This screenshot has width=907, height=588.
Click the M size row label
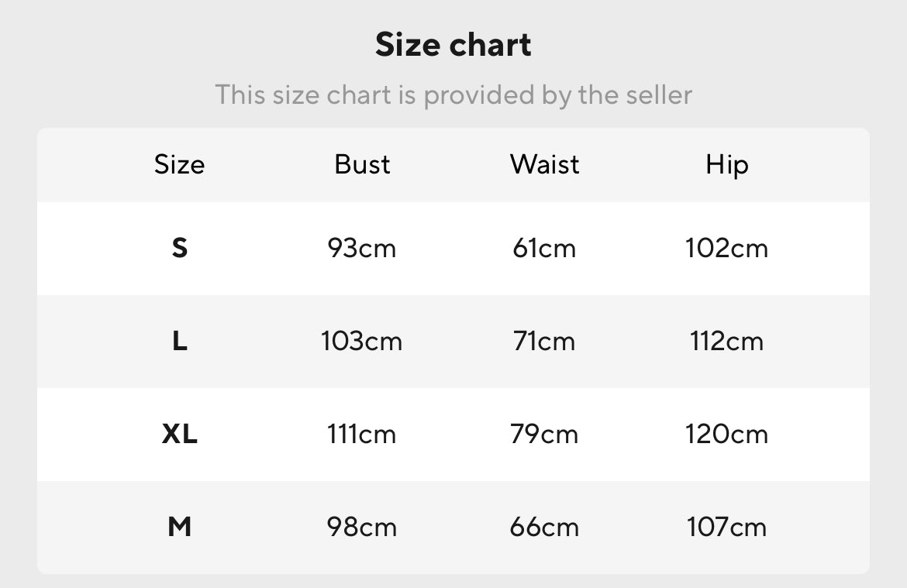coord(179,527)
